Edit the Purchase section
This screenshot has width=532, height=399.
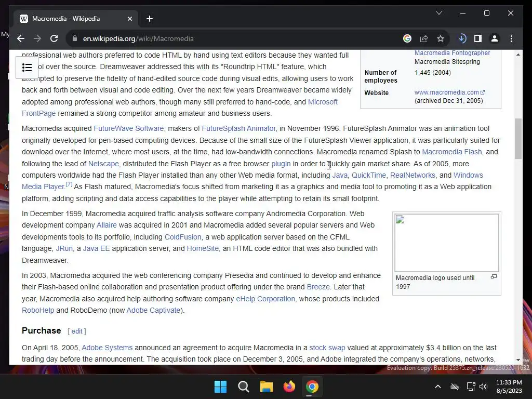[x=77, y=331]
